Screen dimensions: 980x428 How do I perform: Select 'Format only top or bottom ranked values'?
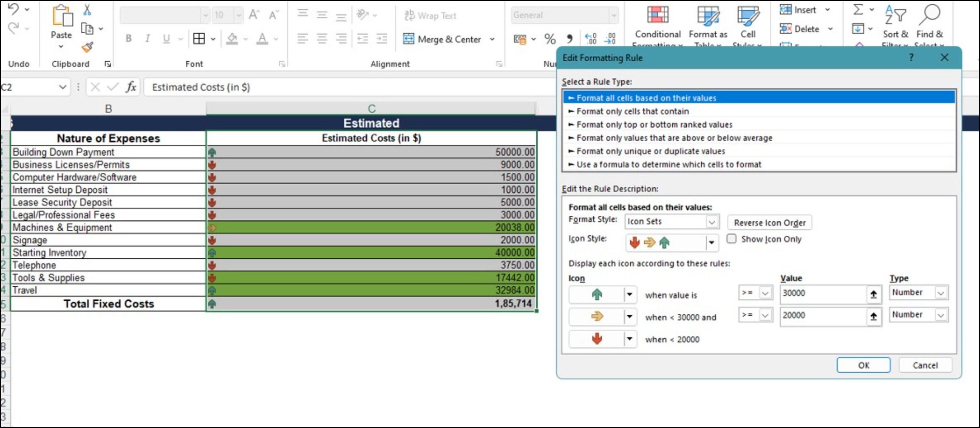click(759, 124)
